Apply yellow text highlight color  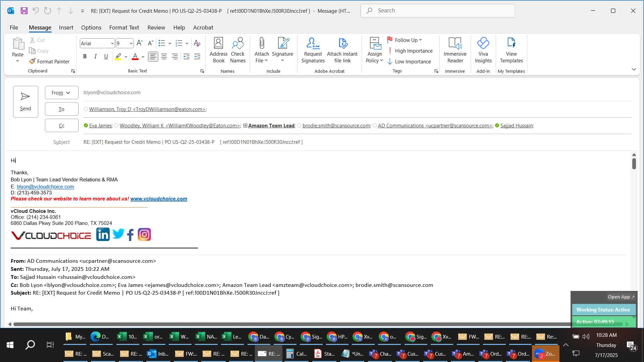pos(118,57)
